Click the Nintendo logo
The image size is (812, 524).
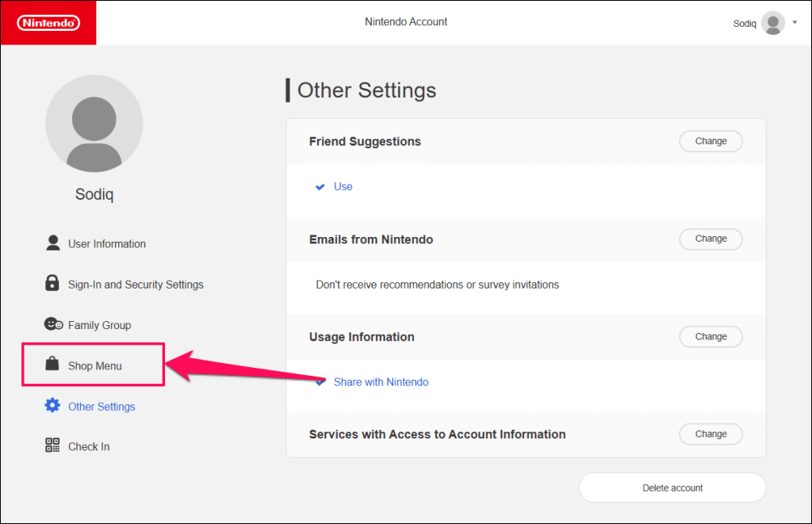pos(48,22)
